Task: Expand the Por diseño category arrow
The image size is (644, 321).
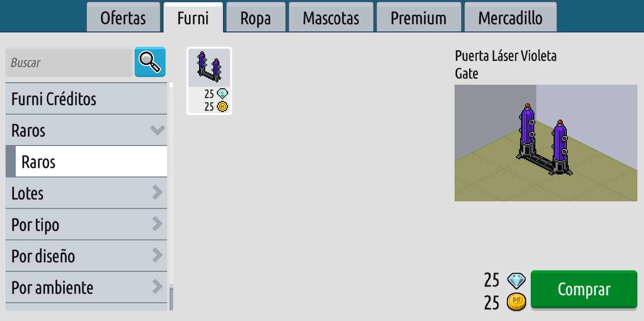Action: (x=157, y=256)
